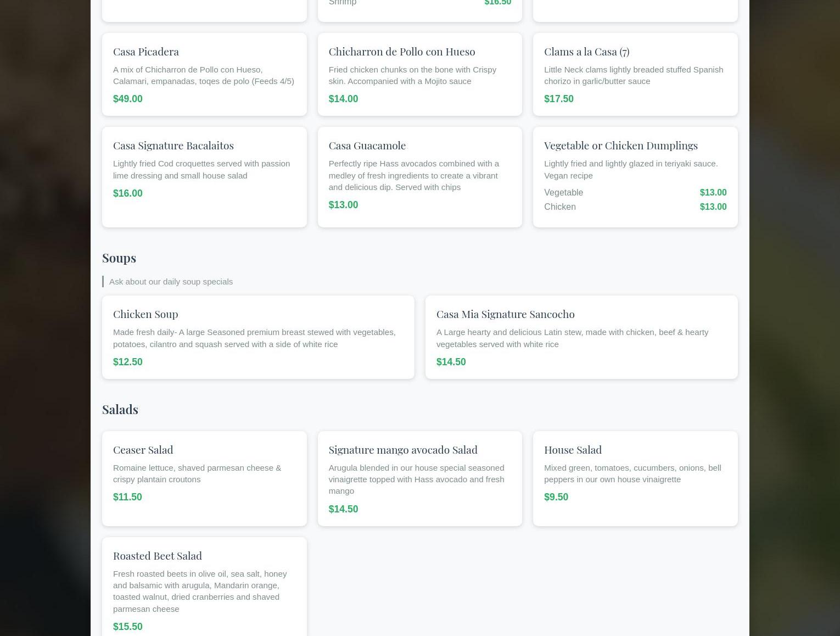Click the Casa Signature Bacalaitos description

point(201,169)
